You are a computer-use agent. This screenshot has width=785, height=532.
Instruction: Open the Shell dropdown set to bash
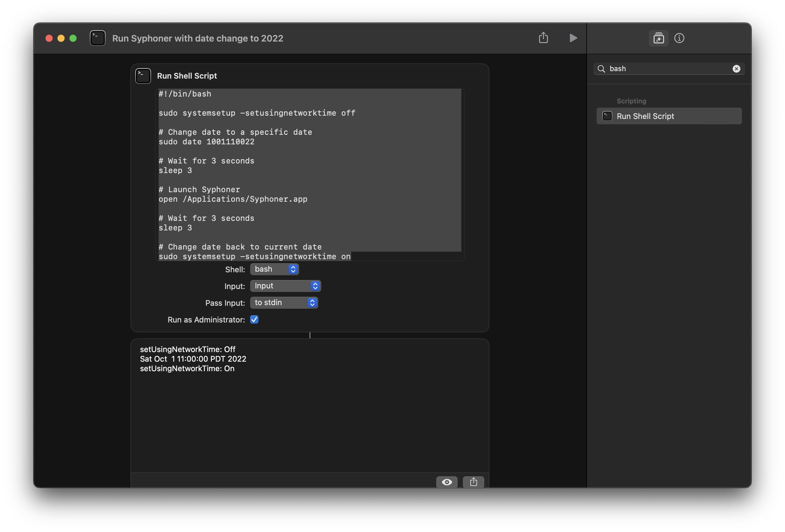pos(274,269)
